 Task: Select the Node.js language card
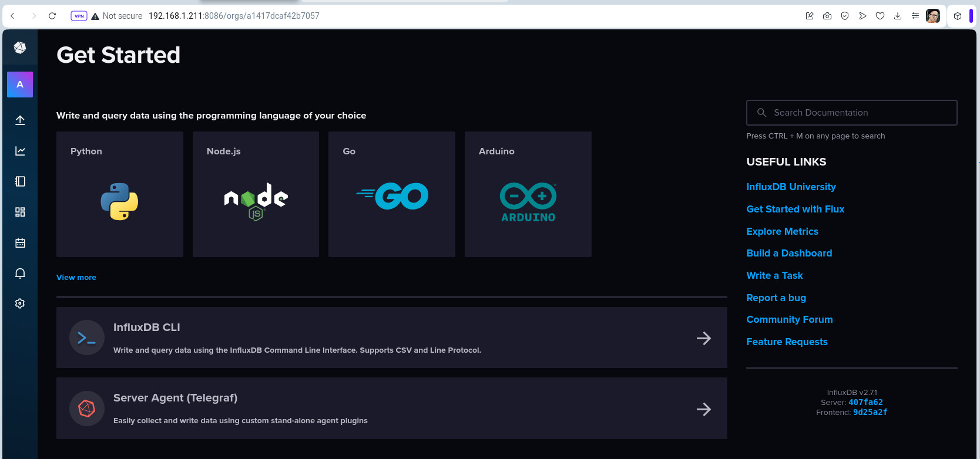point(256,194)
